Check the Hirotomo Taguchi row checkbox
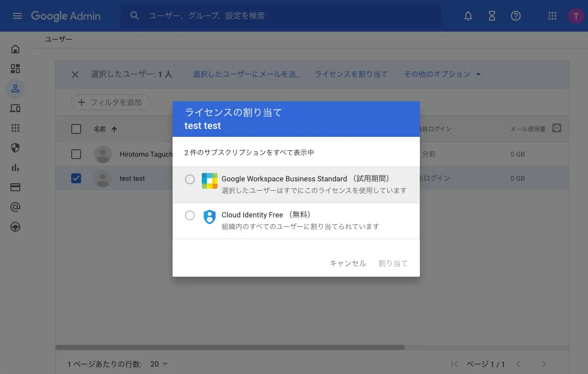 76,154
